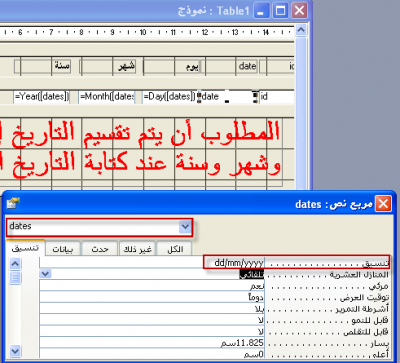Image resolution: width=400 pixels, height=363 pixels.
Task: Click the property sheet scroll down arrow
Action: (15, 351)
